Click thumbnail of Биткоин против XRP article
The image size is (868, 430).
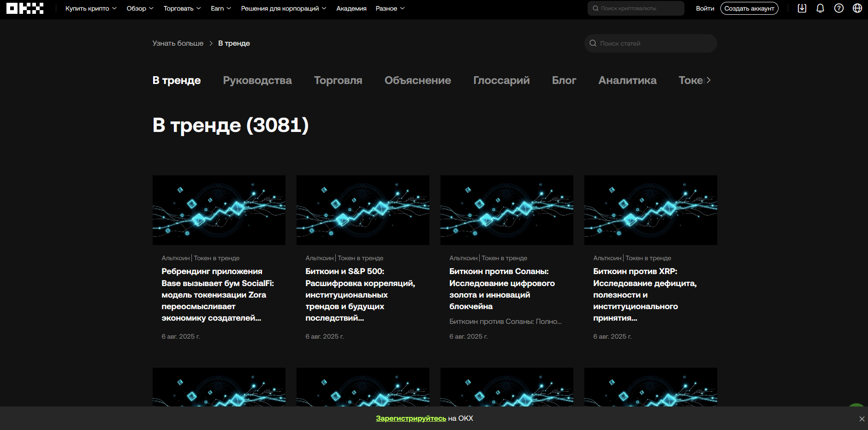(x=651, y=210)
